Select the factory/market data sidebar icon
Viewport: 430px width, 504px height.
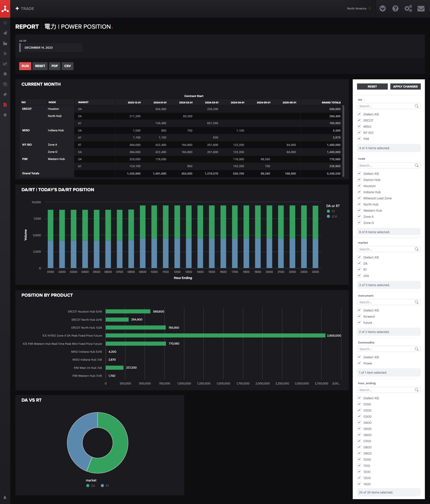(x=5, y=43)
